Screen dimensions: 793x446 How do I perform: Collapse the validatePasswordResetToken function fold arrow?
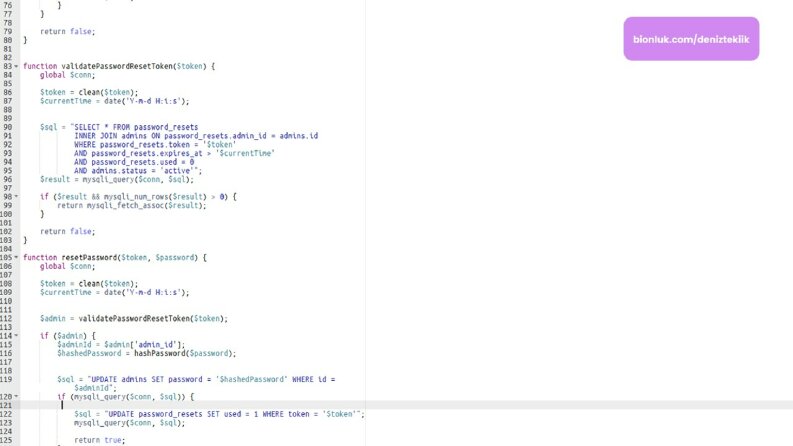coord(16,66)
